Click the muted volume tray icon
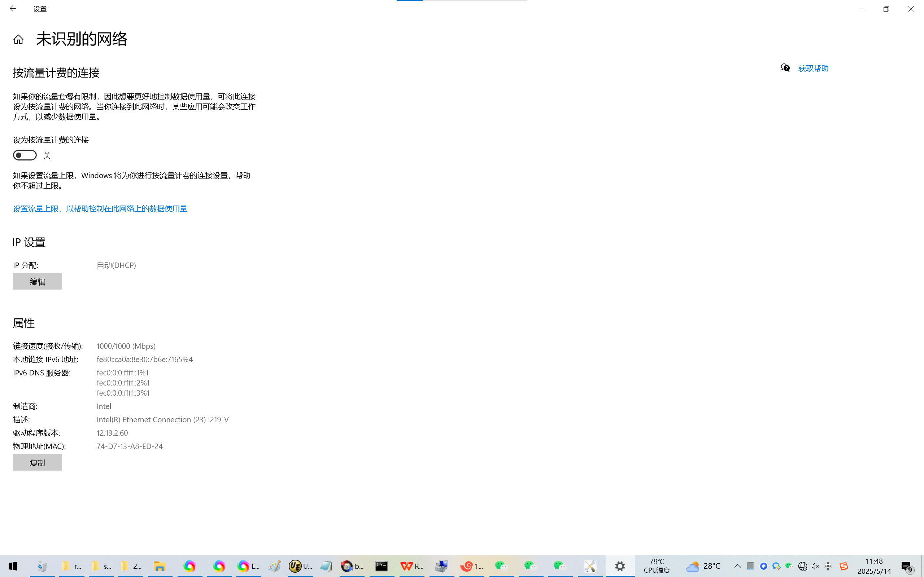 pos(815,566)
